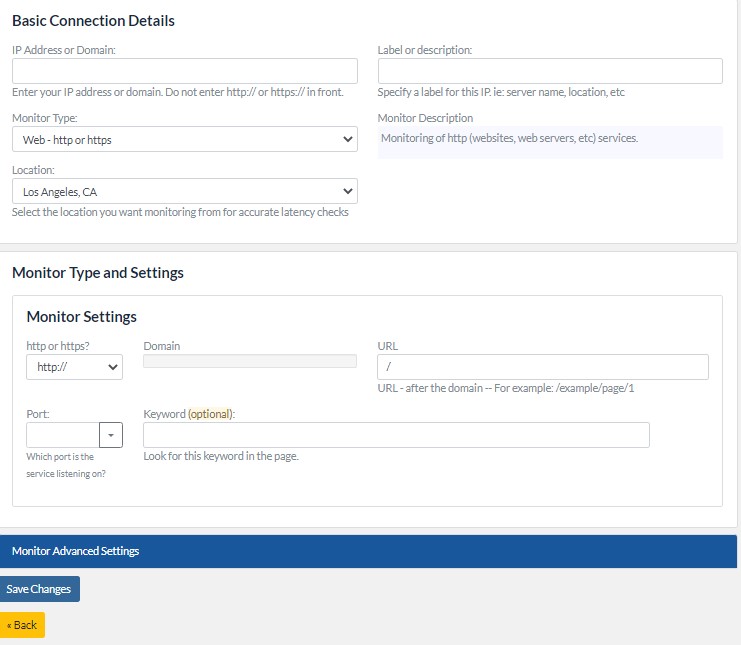The image size is (741, 645).
Task: Click the "Monitor Settings" section heading
Action: (81, 317)
